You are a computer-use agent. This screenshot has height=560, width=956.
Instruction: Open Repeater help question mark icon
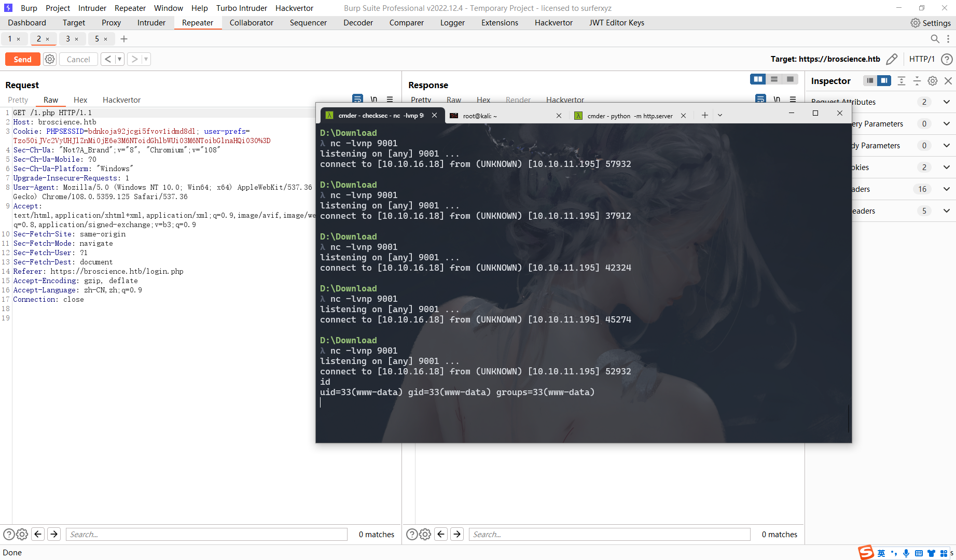coord(947,59)
